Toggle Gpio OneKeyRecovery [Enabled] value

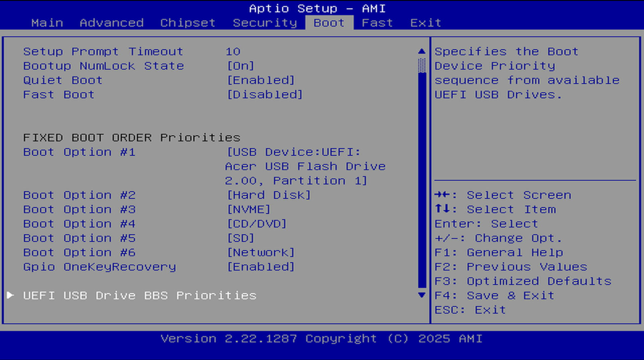click(261, 267)
